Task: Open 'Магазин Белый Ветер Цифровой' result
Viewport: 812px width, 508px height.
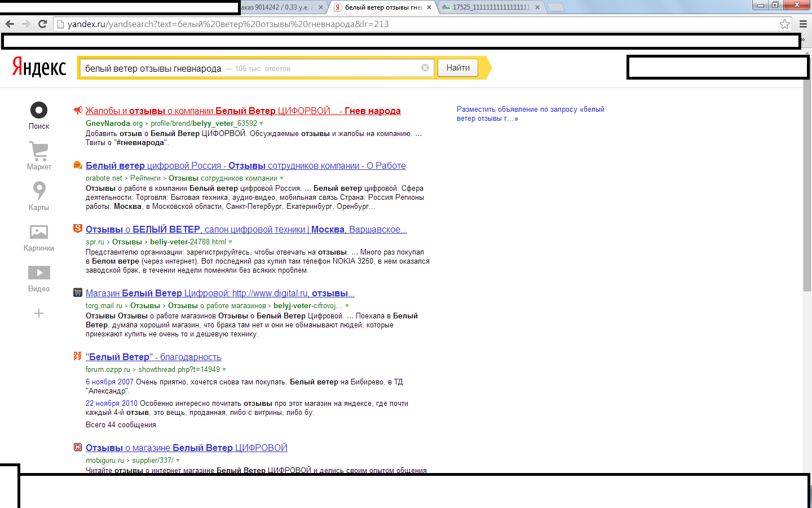Action: [x=220, y=293]
